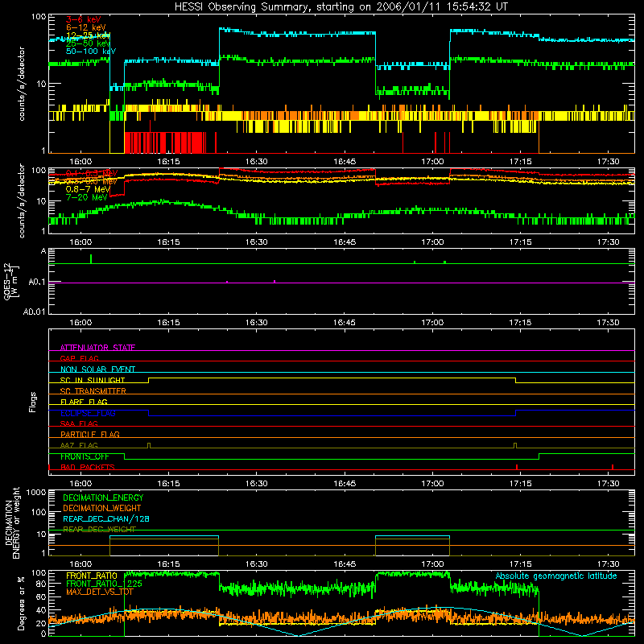
Task: Select the 25-50 keV legend label
Action: [x=89, y=43]
